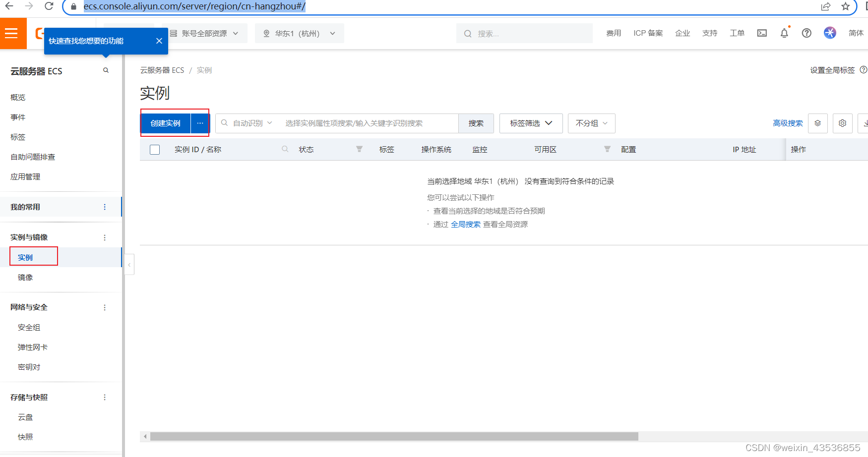Open the 华东1（杭州） region selector

[300, 33]
